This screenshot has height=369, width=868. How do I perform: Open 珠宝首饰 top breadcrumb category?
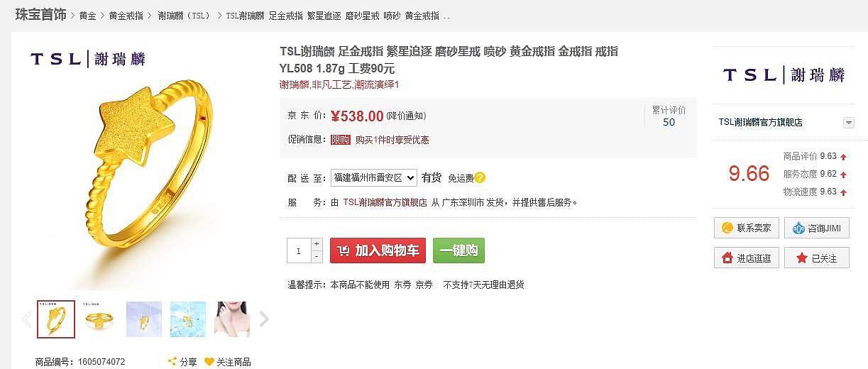tap(41, 15)
